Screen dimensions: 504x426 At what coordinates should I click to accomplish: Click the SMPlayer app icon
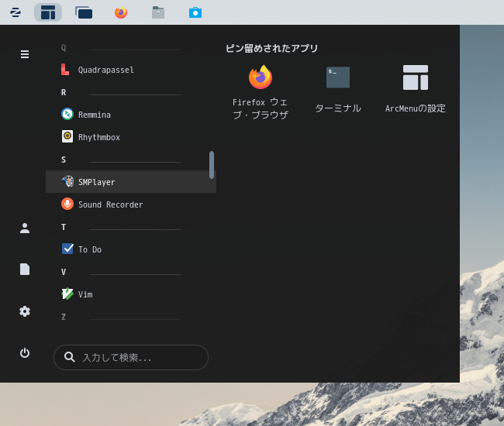pyautogui.click(x=67, y=181)
